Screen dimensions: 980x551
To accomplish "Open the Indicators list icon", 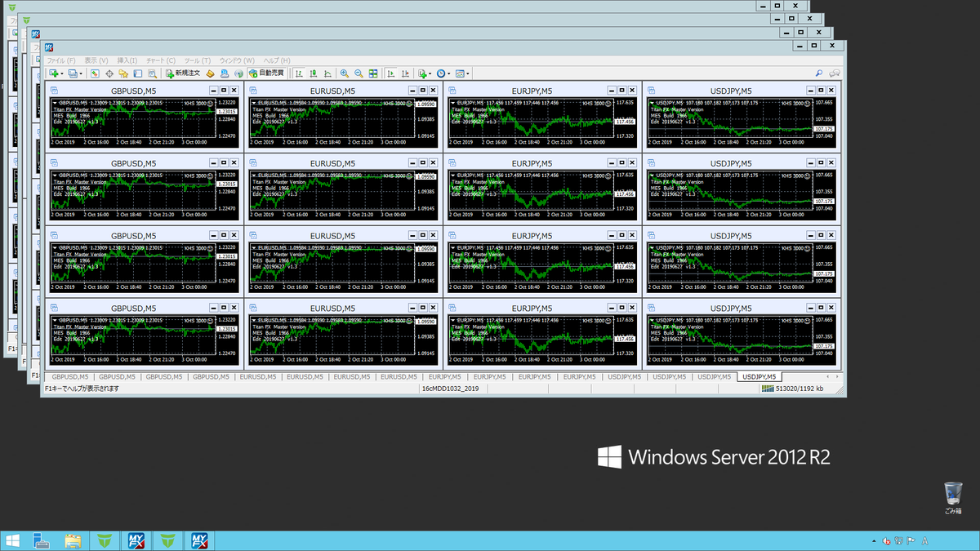I will [x=421, y=73].
